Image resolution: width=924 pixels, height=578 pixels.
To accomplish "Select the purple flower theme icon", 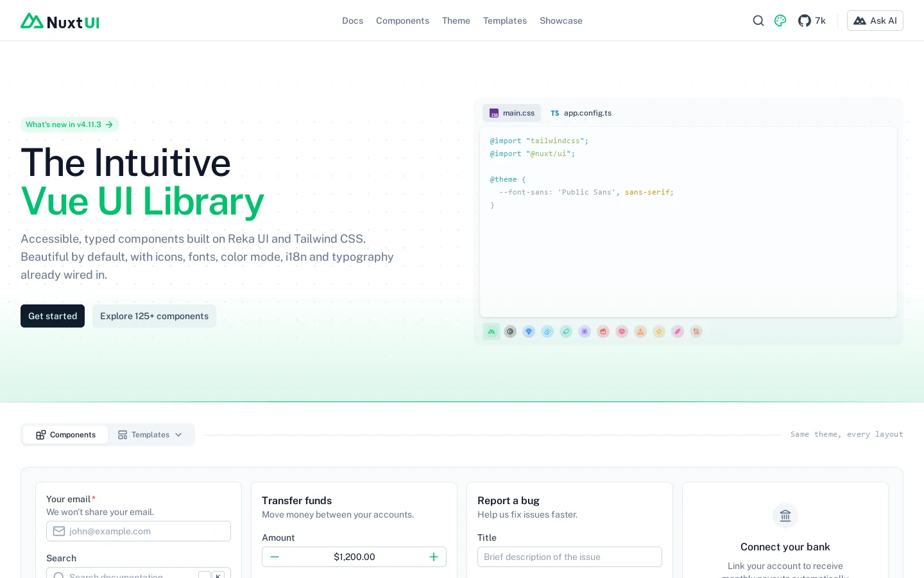I will 585,331.
